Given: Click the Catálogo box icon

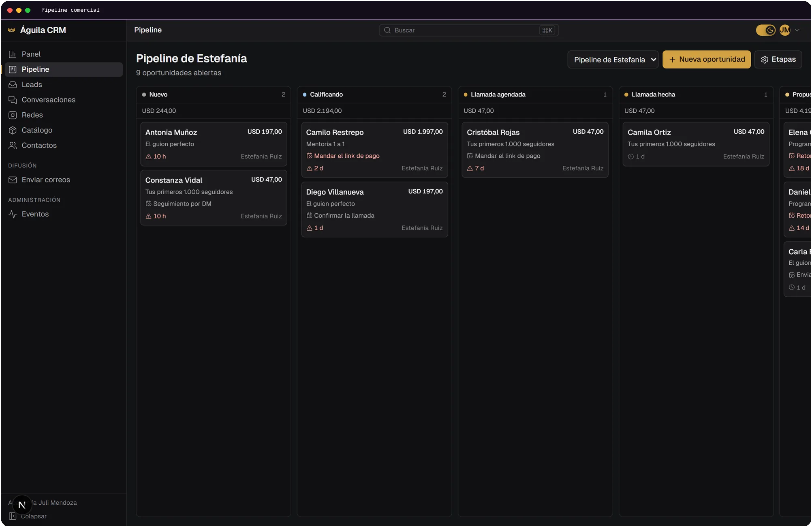Looking at the screenshot, I should coord(13,130).
